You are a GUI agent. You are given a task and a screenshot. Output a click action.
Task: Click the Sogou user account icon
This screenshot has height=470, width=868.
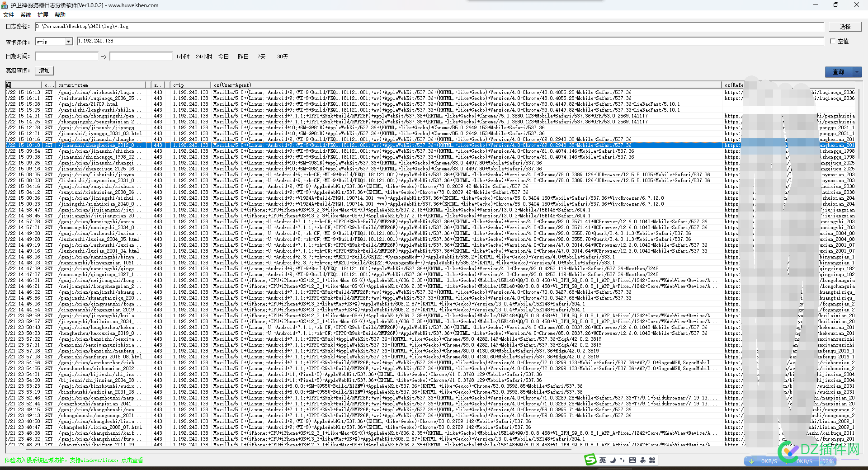coord(642,460)
